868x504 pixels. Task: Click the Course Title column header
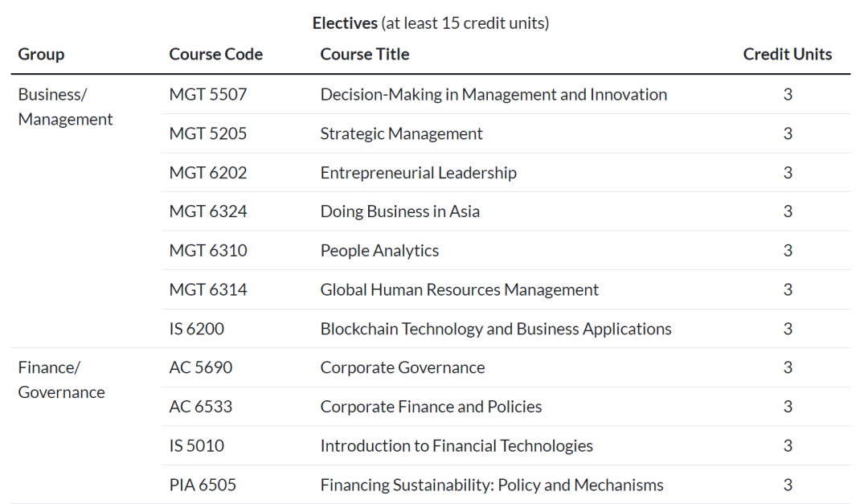coord(365,55)
